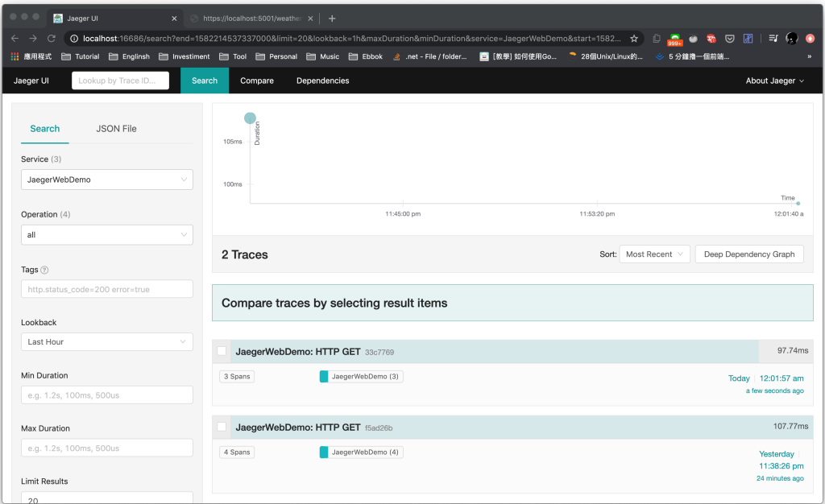Close the localhost:5001 weather tab

(310, 19)
